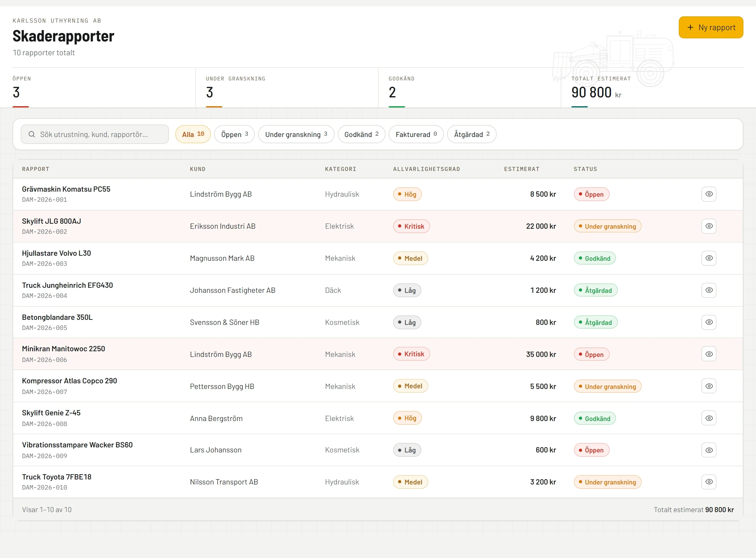756x558 pixels.
Task: Click eye icon on Truck Jungheinrich EFG430 row
Action: click(x=709, y=290)
